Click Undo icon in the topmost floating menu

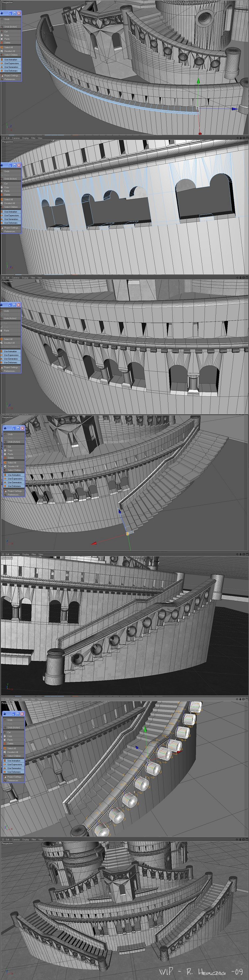tap(2, 19)
